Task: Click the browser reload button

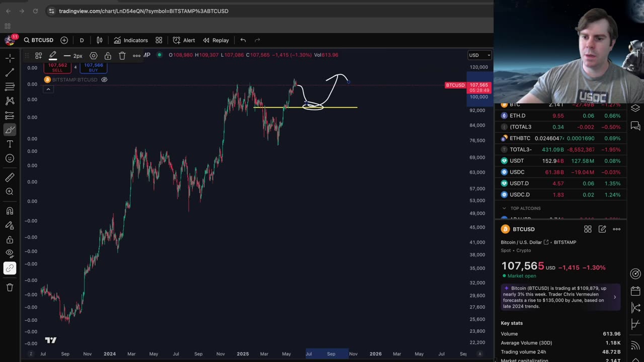Action: (x=35, y=11)
